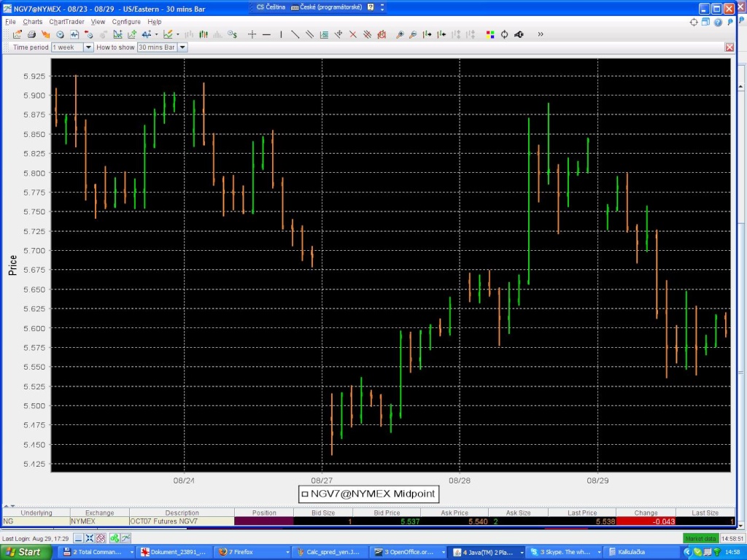
Task: Click bars with left arrow icon
Action: (441, 34)
